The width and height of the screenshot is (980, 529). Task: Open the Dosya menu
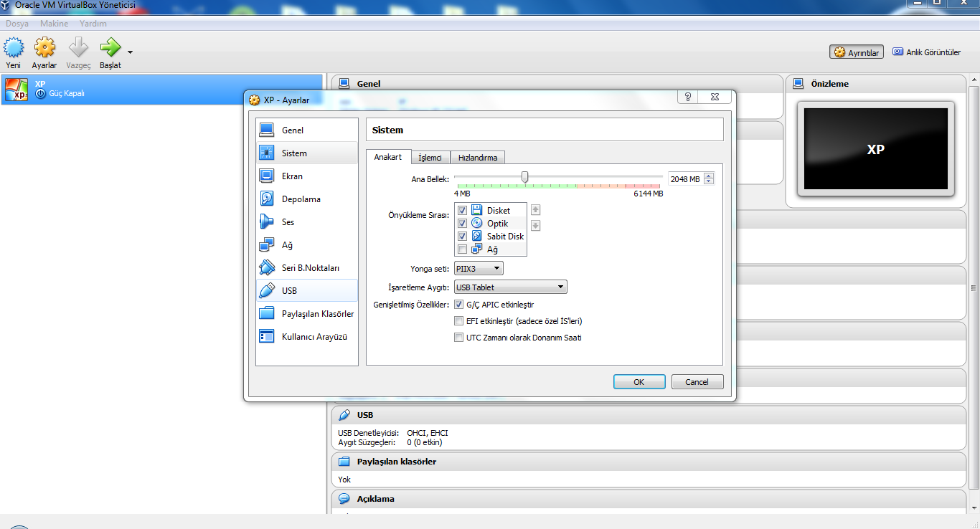coord(17,24)
